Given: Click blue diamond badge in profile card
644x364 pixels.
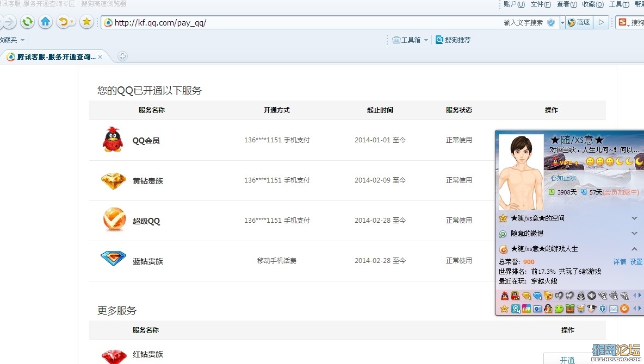Looking at the screenshot, I should tap(537, 296).
